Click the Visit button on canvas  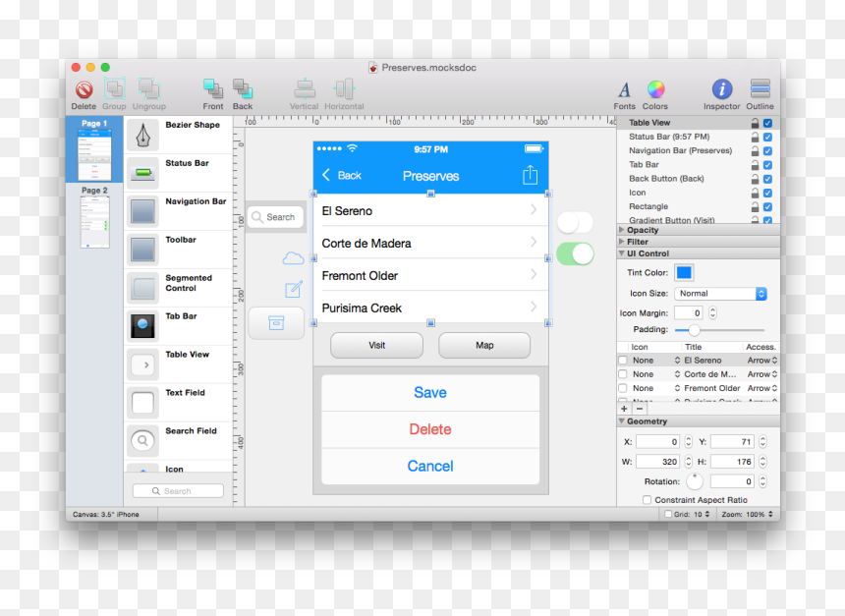click(376, 345)
